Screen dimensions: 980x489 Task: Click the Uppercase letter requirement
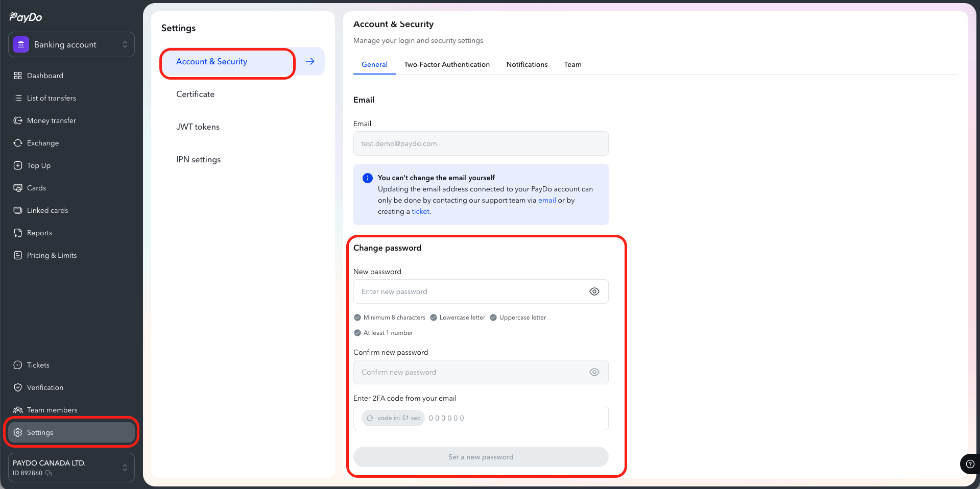tap(518, 317)
